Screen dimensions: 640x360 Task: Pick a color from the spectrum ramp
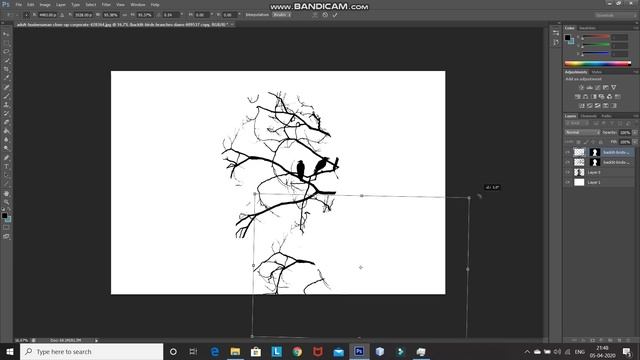(598, 64)
